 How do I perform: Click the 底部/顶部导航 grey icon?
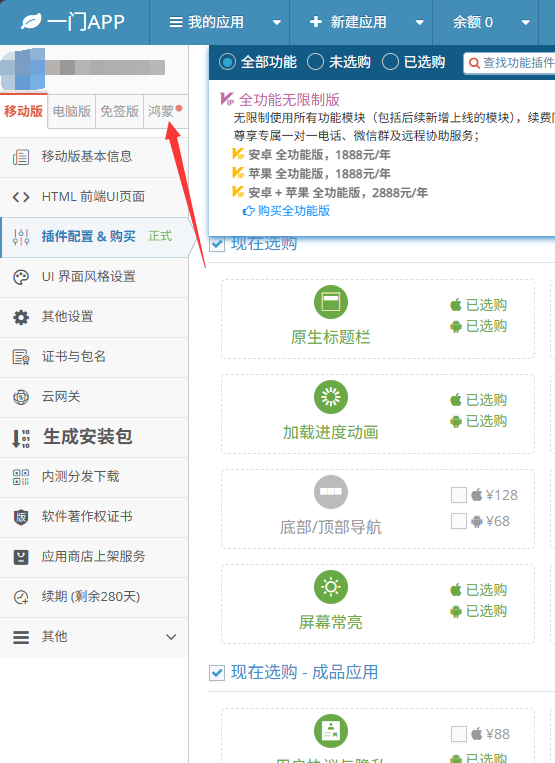click(x=331, y=492)
